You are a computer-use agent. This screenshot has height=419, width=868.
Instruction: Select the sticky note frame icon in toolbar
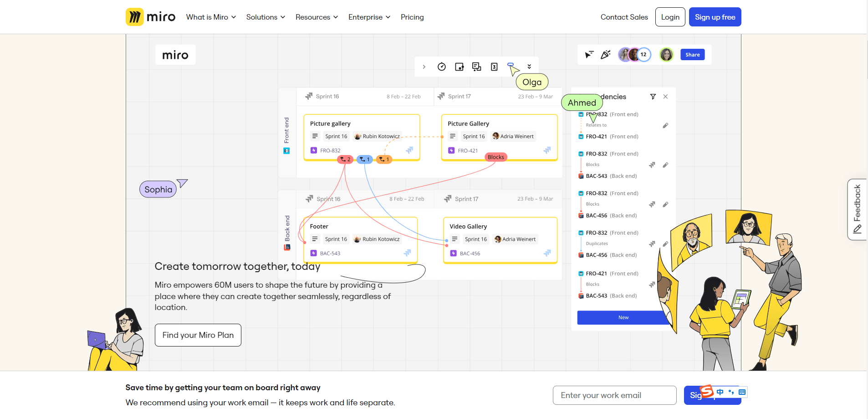click(459, 67)
